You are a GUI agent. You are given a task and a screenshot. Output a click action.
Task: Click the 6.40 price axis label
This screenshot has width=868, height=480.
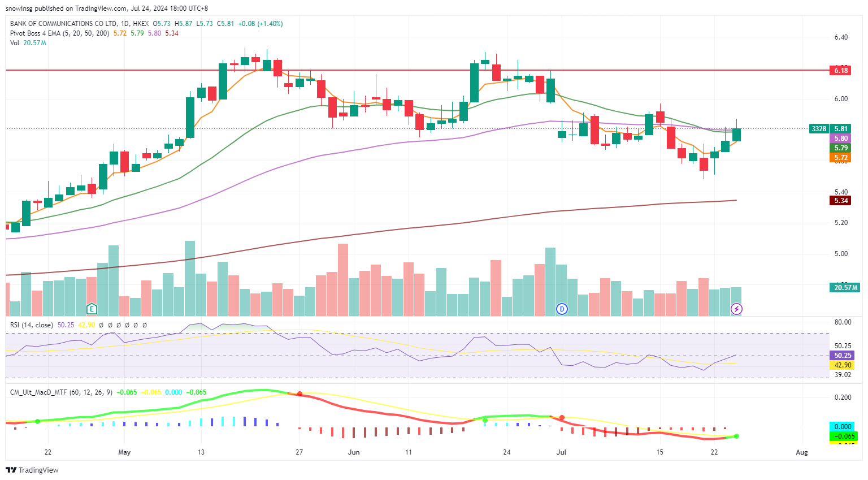point(841,37)
